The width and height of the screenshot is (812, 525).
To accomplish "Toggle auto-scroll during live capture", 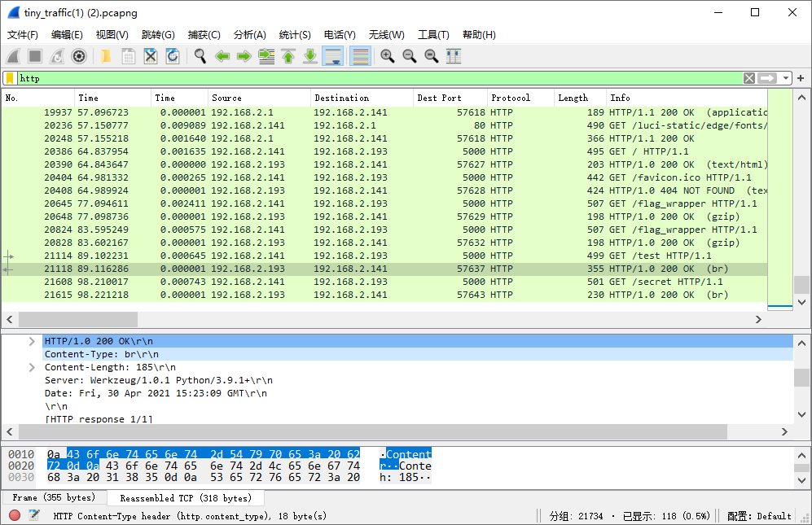I will point(332,56).
